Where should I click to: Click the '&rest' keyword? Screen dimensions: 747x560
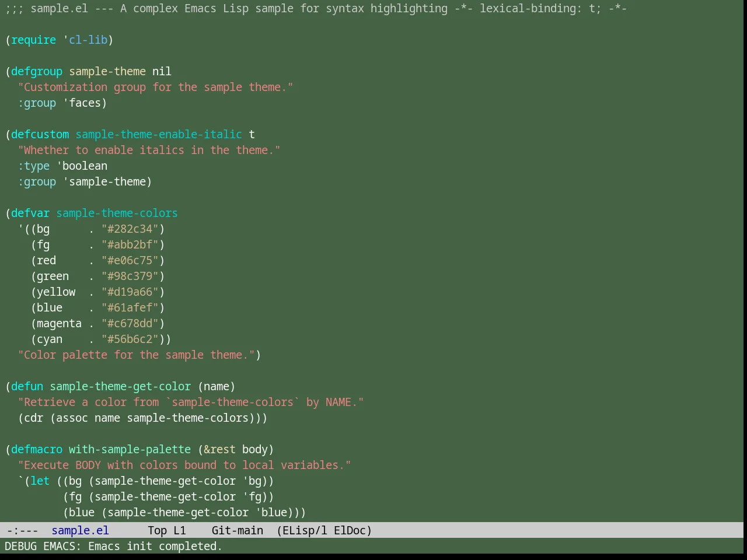tap(219, 449)
